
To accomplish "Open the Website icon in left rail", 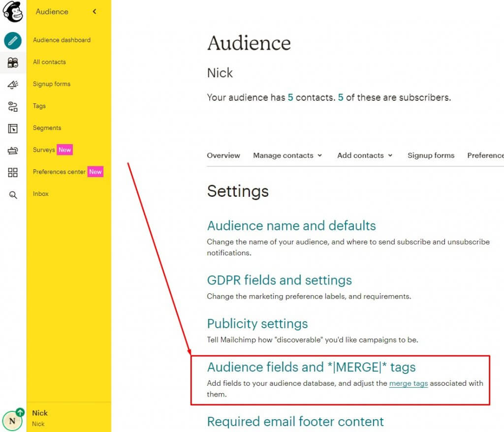I will [x=13, y=129].
